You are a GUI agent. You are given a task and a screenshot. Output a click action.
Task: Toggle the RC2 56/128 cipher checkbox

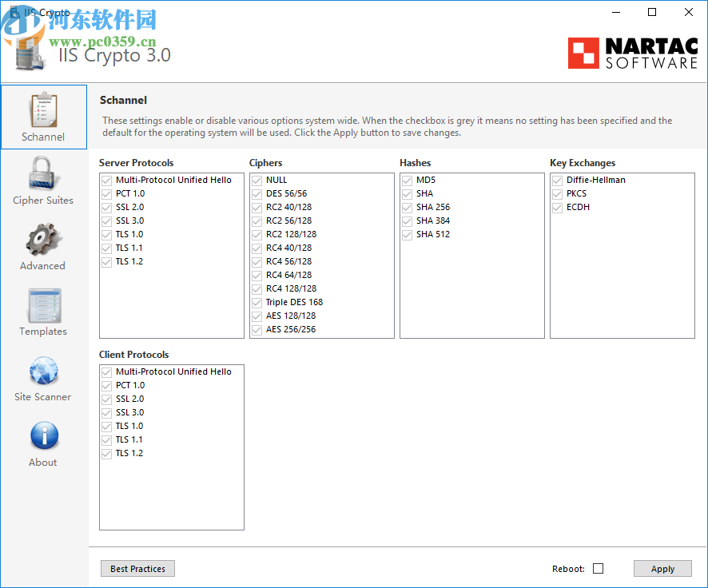257,221
